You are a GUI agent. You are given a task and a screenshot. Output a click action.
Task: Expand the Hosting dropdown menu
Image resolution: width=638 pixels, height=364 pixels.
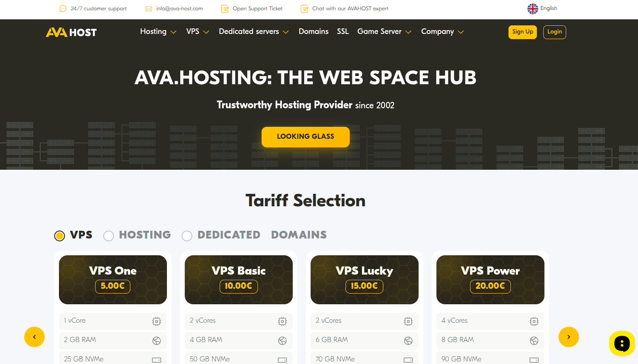[x=158, y=32]
